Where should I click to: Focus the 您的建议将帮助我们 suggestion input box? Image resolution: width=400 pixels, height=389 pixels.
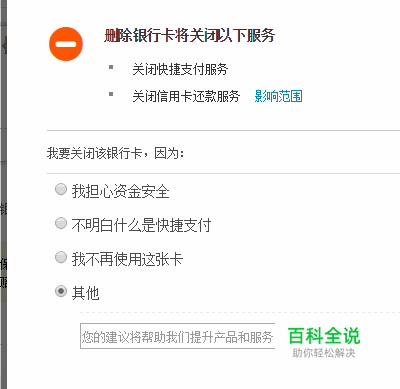coord(178,336)
